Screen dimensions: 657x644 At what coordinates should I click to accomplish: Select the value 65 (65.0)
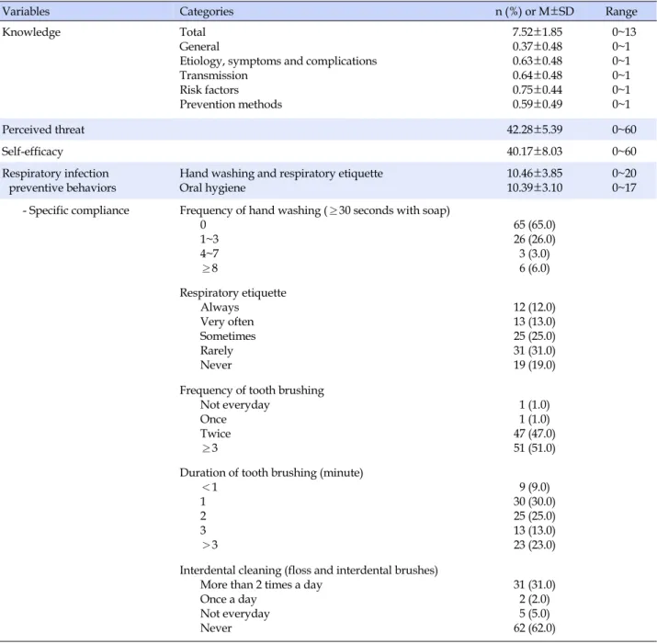[x=534, y=225]
